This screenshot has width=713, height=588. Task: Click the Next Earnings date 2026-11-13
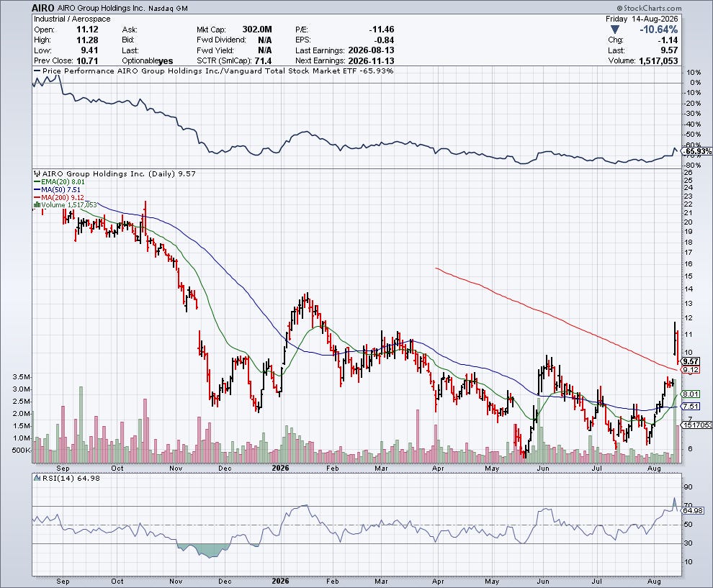coord(371,60)
